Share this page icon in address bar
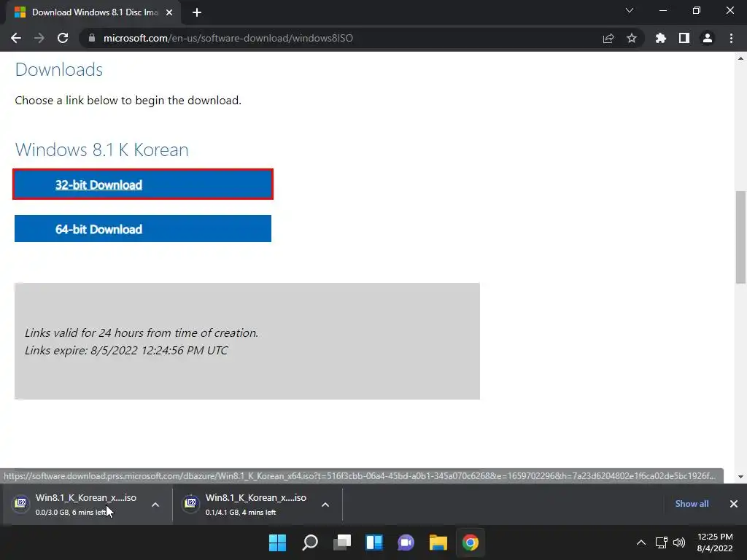The width and height of the screenshot is (747, 560). 608,38
